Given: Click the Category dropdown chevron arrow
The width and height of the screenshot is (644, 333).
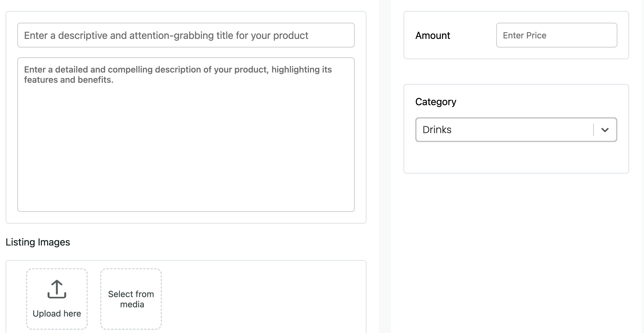Looking at the screenshot, I should [x=605, y=130].
